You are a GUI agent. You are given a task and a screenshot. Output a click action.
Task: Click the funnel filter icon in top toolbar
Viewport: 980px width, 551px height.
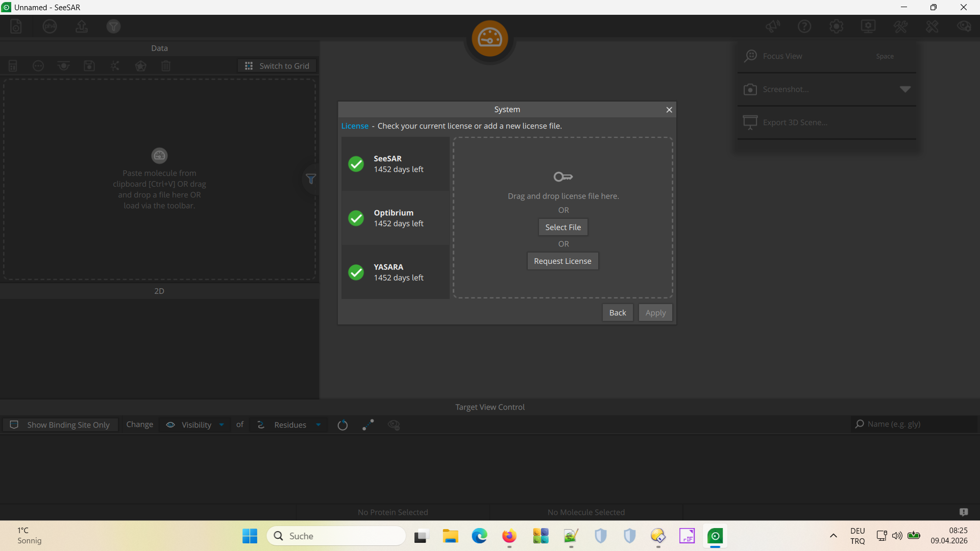(x=113, y=27)
